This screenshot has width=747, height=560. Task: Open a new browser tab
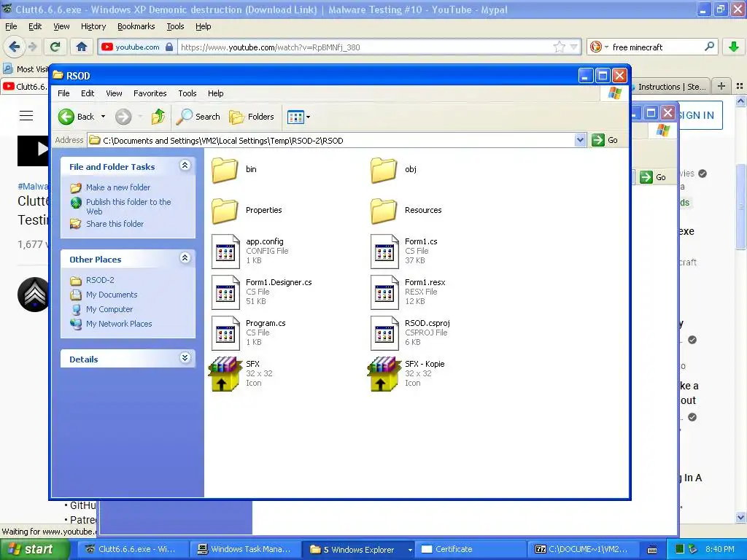pyautogui.click(x=721, y=86)
